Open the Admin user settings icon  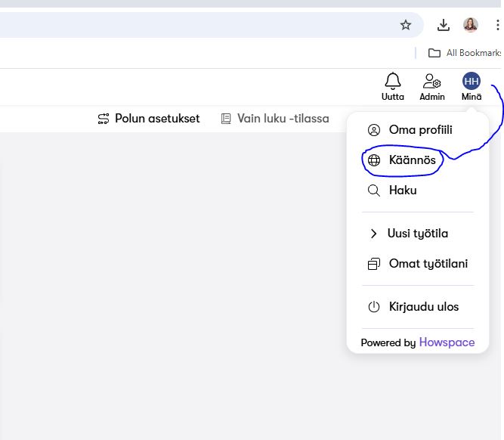tap(431, 82)
